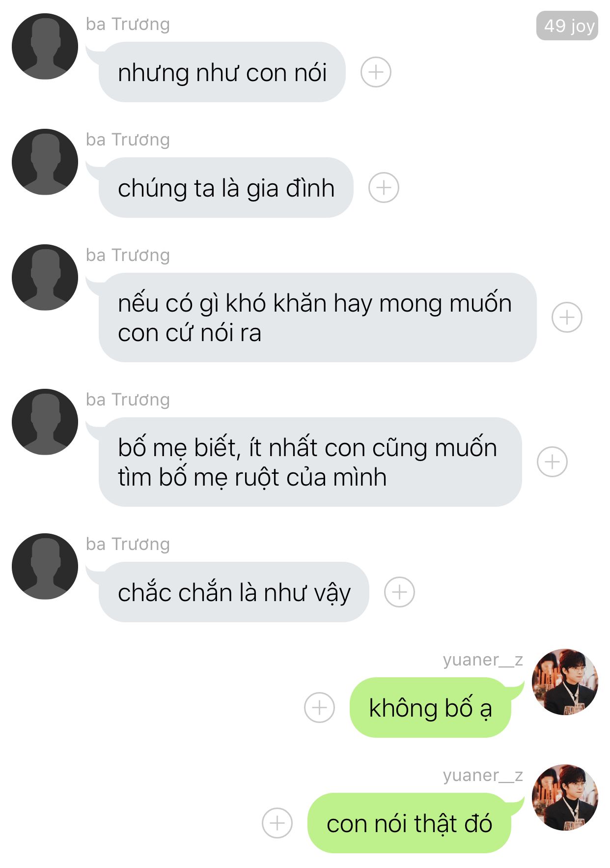This screenshot has width=610, height=868.
Task: Tap ba Trương name above "nhưng như con nói"
Action: point(128,24)
